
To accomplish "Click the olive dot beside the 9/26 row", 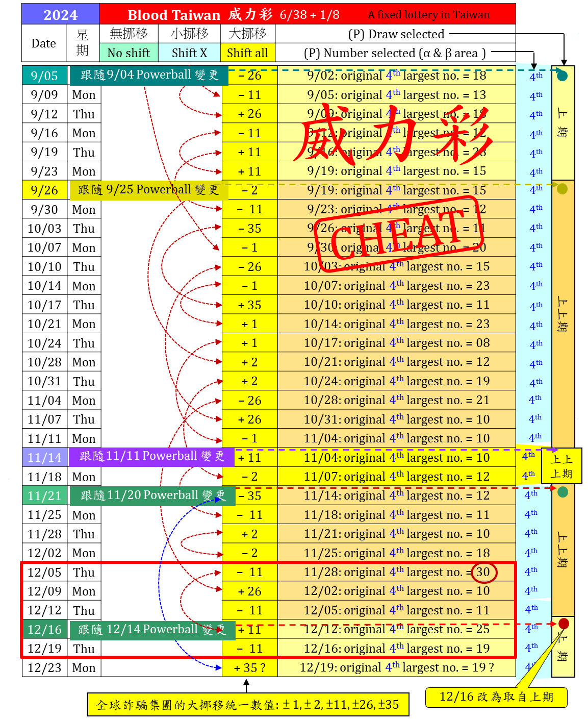I will [x=563, y=189].
